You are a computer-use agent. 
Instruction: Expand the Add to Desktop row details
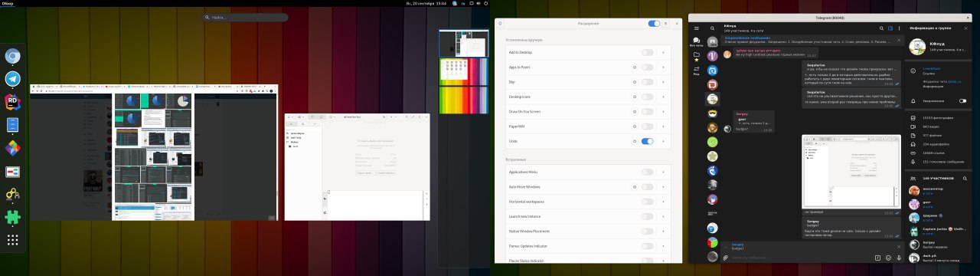coord(663,52)
